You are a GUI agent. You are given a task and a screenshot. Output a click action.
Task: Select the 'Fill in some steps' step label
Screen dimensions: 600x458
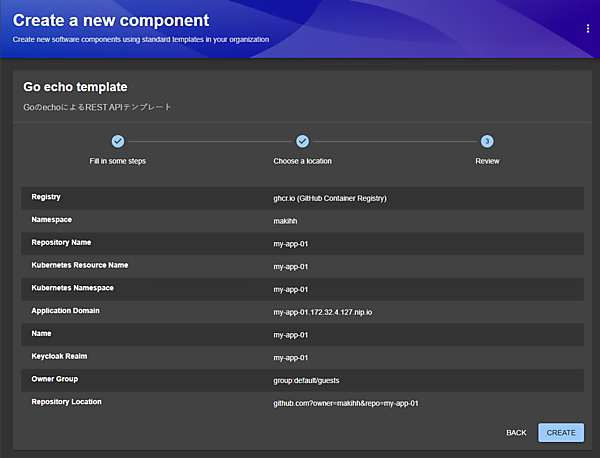click(118, 160)
